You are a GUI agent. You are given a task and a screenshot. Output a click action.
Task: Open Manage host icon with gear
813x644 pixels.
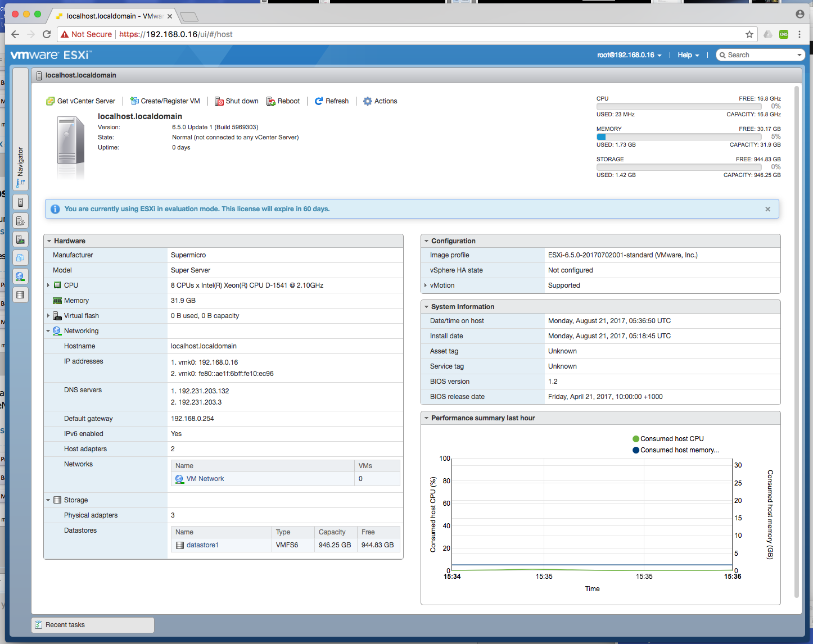point(20,221)
